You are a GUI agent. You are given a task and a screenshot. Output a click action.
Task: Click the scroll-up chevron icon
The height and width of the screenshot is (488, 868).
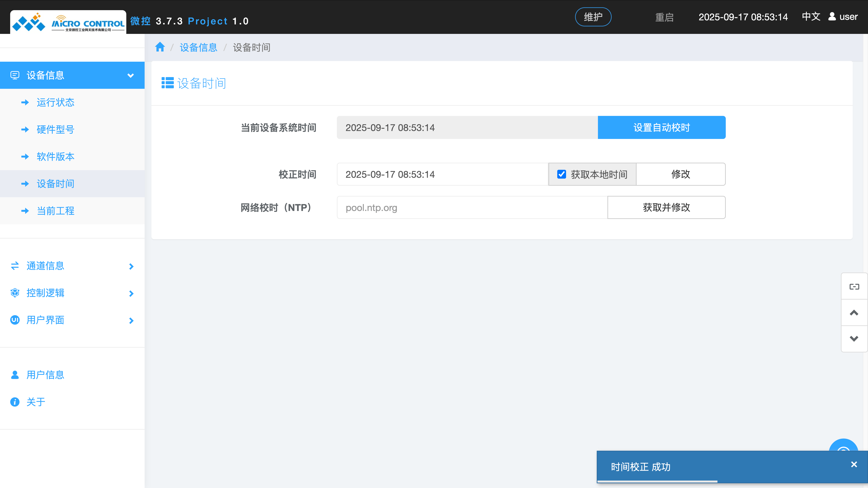854,313
